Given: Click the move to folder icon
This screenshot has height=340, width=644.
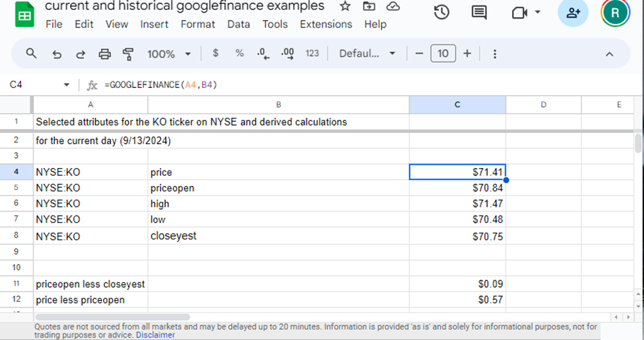Looking at the screenshot, I should point(369,6).
